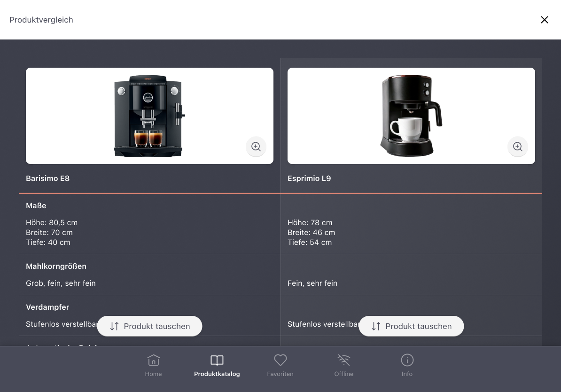The width and height of the screenshot is (561, 392).
Task: Select the Favoriten tab label
Action: point(280,374)
